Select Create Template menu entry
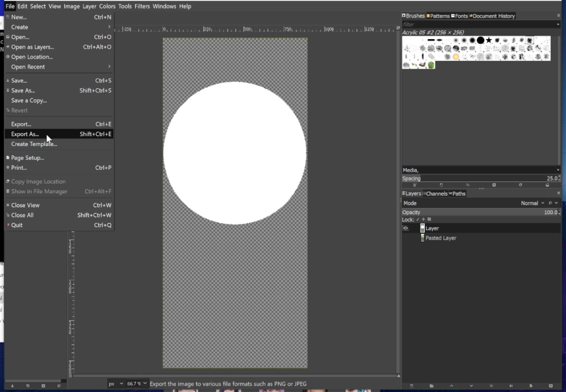 pyautogui.click(x=59, y=144)
